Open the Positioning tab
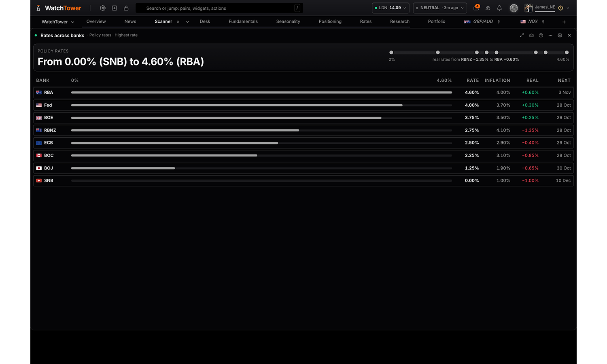The image size is (607, 364). point(330,21)
